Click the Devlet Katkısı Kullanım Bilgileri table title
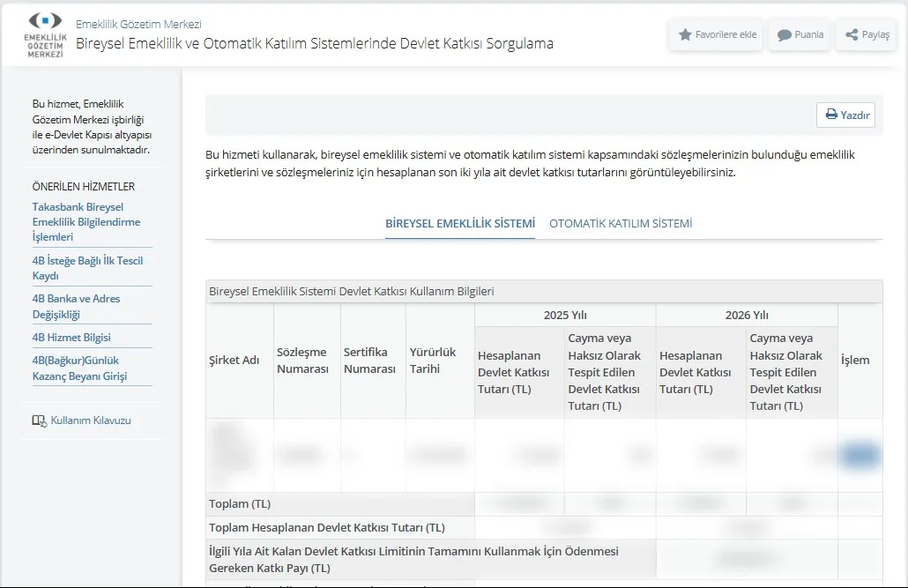Image resolution: width=908 pixels, height=588 pixels. 352,292
